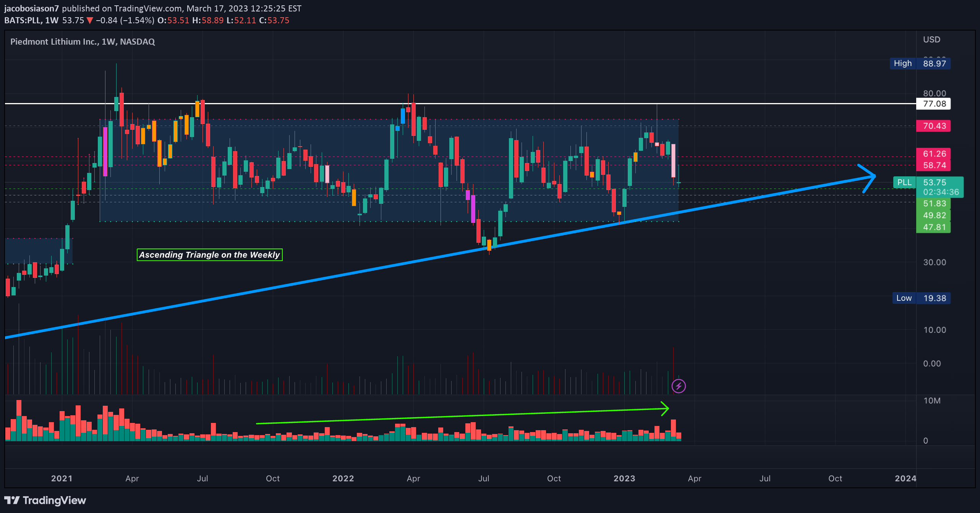
Task: Click the 80.00 price axis label
Action: [x=935, y=94]
